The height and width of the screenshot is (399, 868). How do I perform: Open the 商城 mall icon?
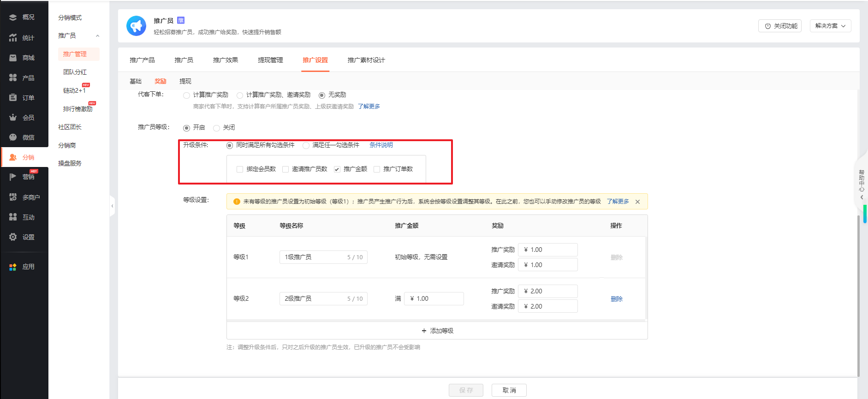[x=13, y=58]
